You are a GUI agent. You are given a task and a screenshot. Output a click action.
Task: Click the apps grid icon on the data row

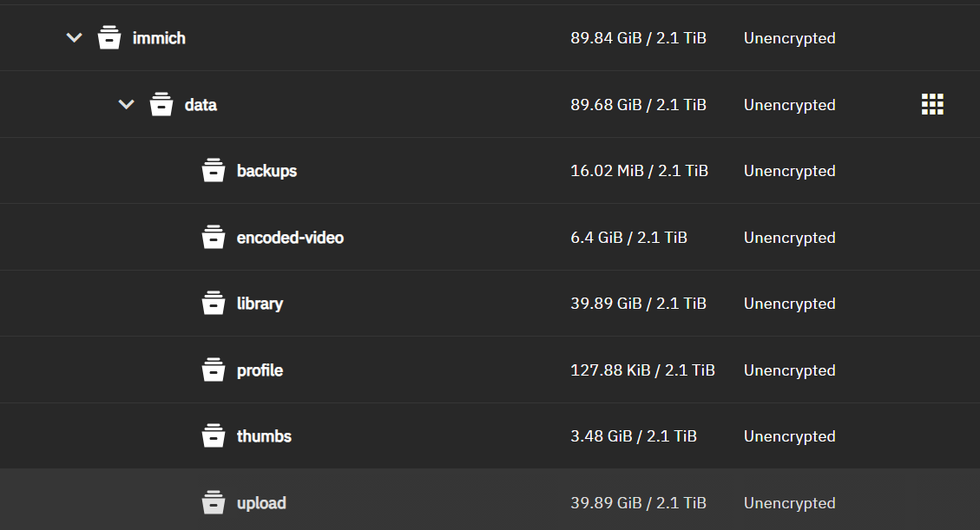click(932, 104)
